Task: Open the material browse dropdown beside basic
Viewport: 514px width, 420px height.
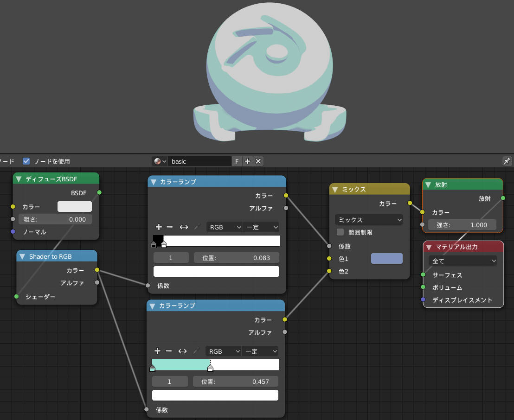Action: 160,161
